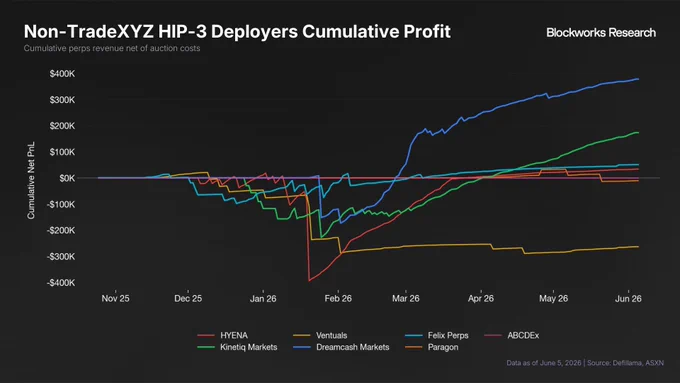Click the -$300K y-axis label
The width and height of the screenshot is (680, 383).
point(61,257)
